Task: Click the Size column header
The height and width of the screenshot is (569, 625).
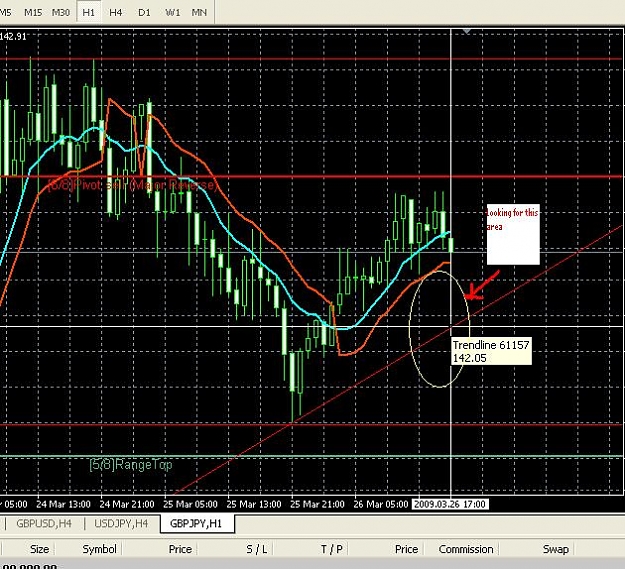Action: pyautogui.click(x=39, y=549)
